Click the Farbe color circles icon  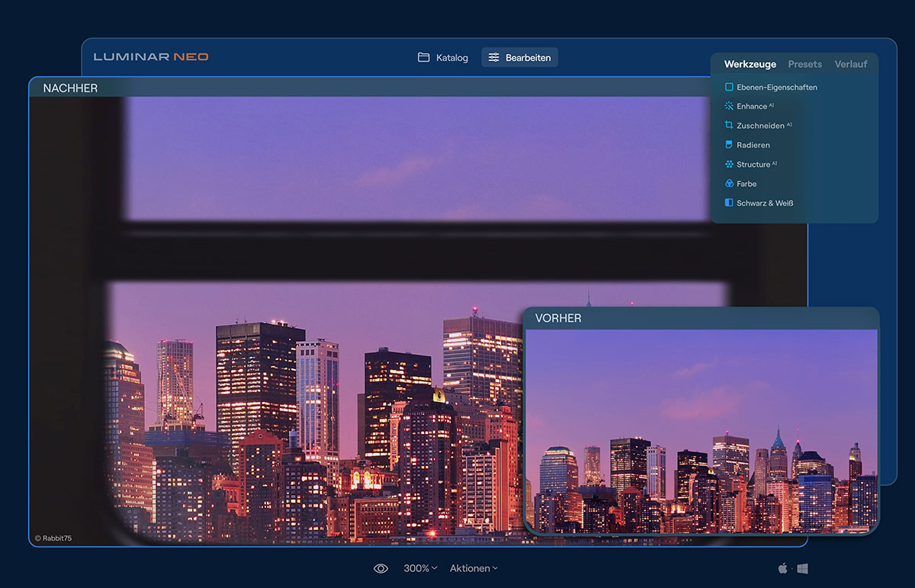pyautogui.click(x=729, y=184)
